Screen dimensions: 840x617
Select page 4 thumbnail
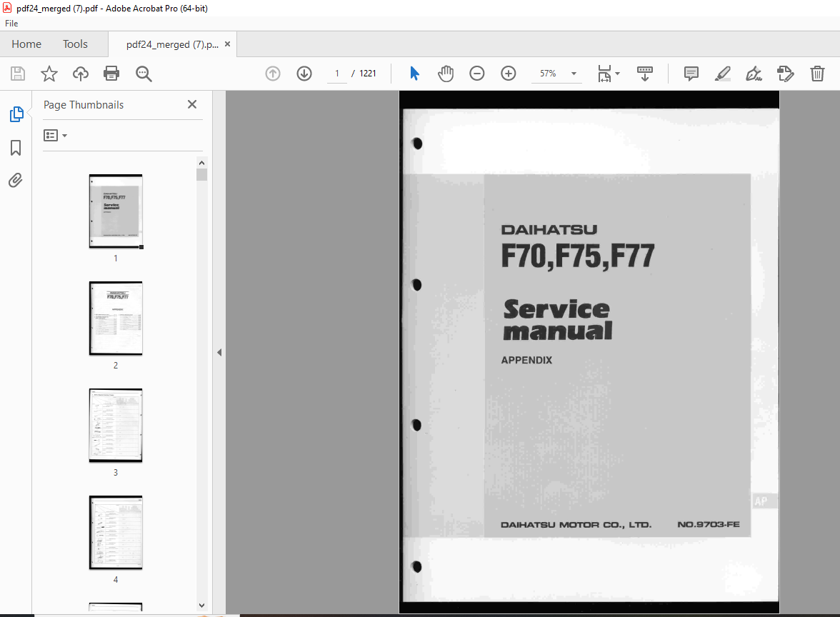[x=116, y=533]
